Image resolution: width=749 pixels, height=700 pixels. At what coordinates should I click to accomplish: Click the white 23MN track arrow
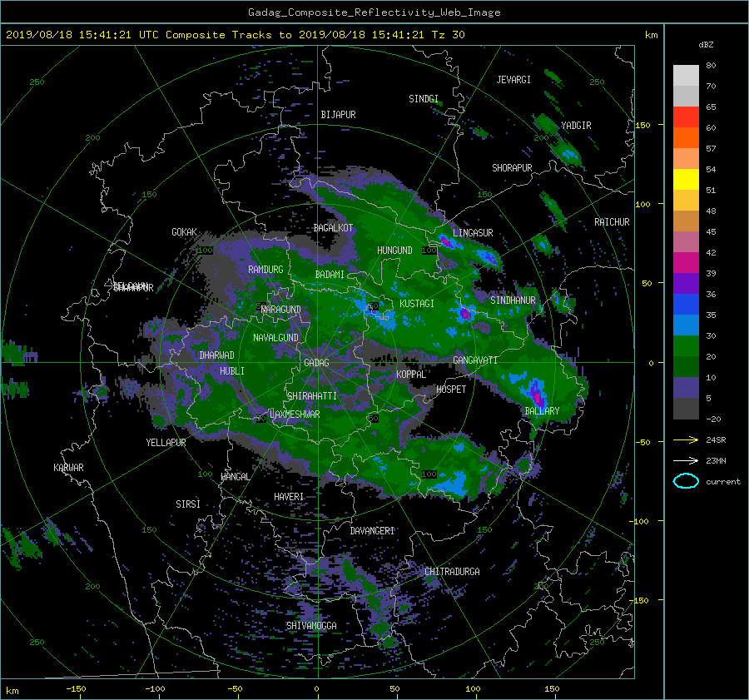coord(686,460)
